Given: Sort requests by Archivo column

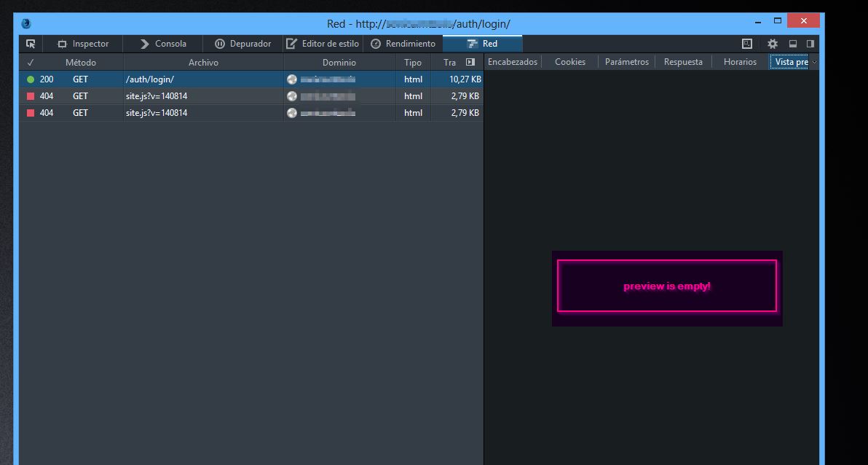Looking at the screenshot, I should (203, 63).
